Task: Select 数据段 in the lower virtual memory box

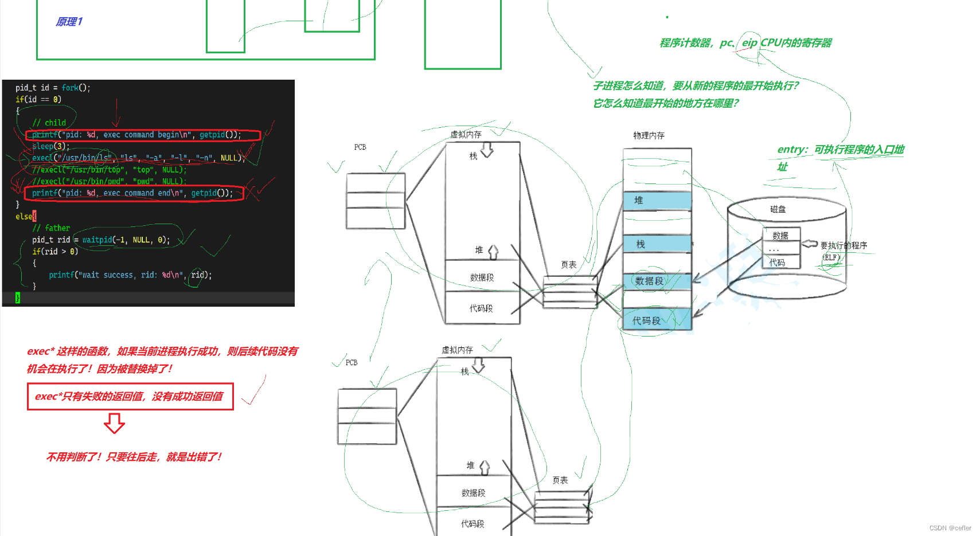Action: tap(473, 493)
